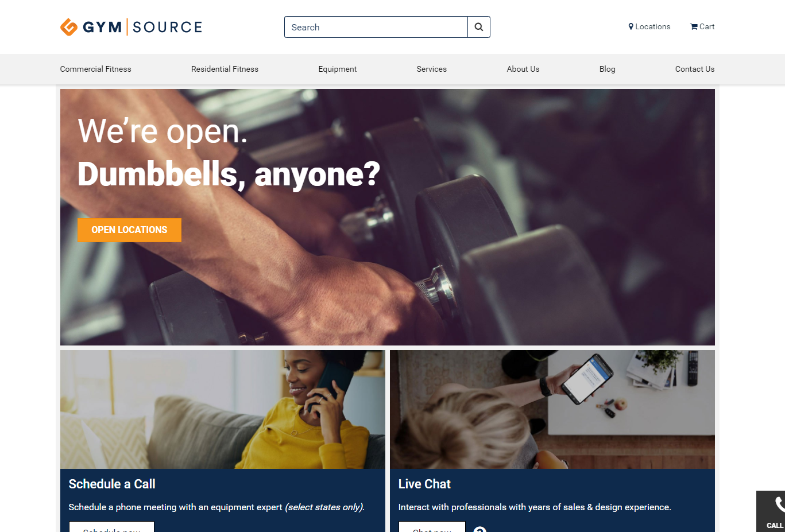Expand the About Us menu
This screenshot has width=785, height=532.
pos(523,69)
